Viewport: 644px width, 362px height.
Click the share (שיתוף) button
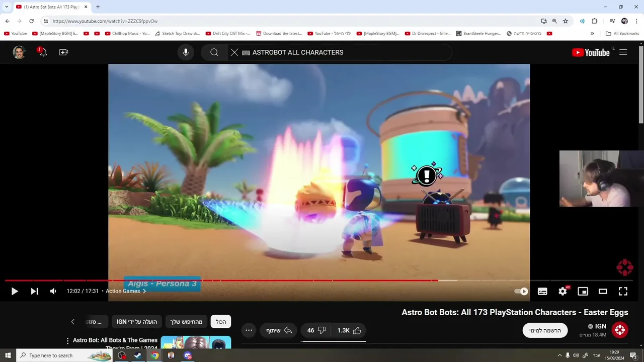279,330
